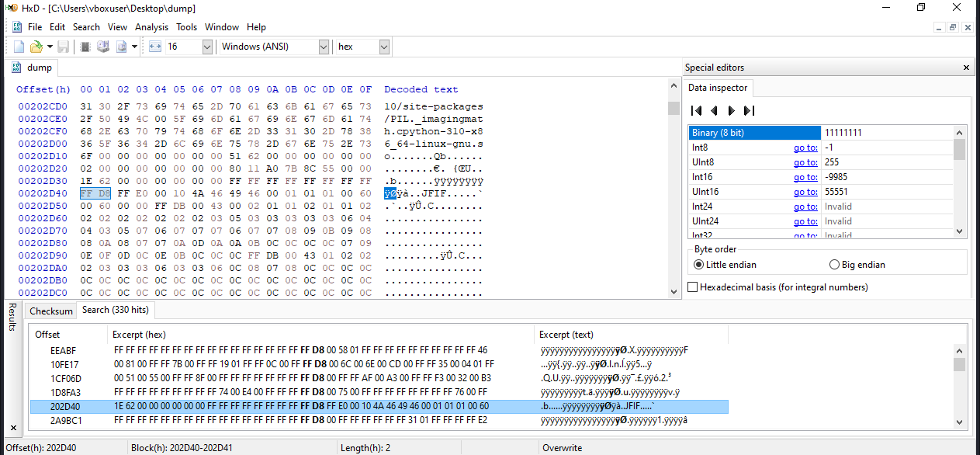The width and height of the screenshot is (980, 455).
Task: Open the Analysis menu
Action: (151, 27)
